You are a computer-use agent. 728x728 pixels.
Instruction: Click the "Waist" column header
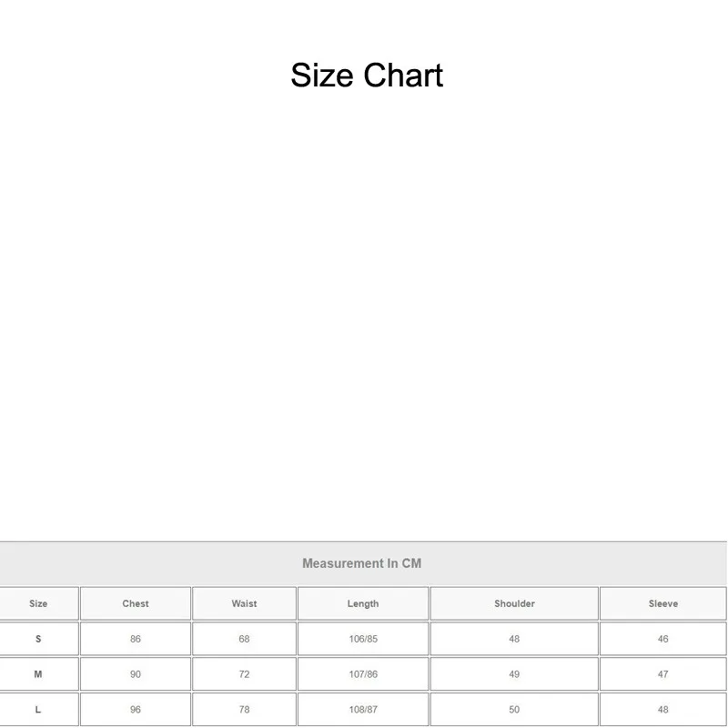coord(244,603)
